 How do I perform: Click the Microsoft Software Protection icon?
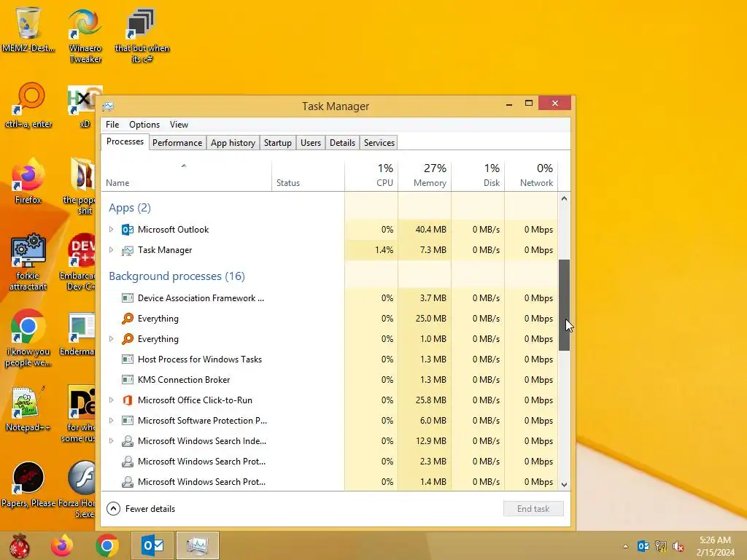click(127, 421)
